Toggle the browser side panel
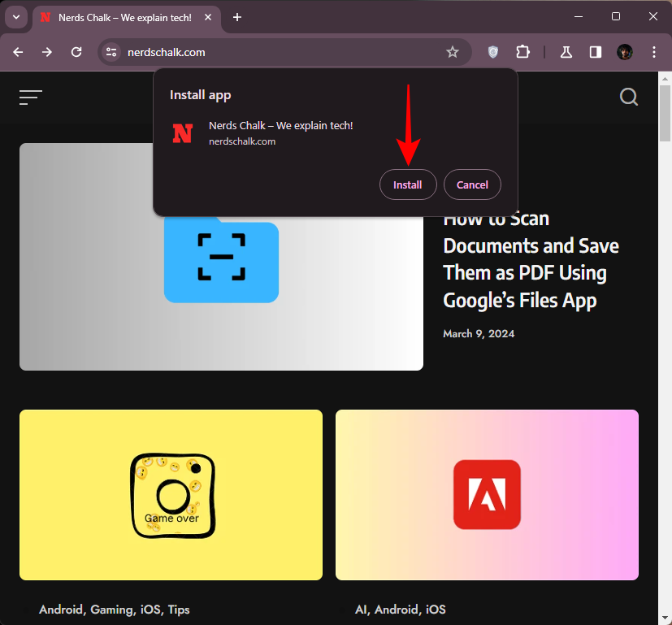Viewport: 672px width, 625px height. 596,52
